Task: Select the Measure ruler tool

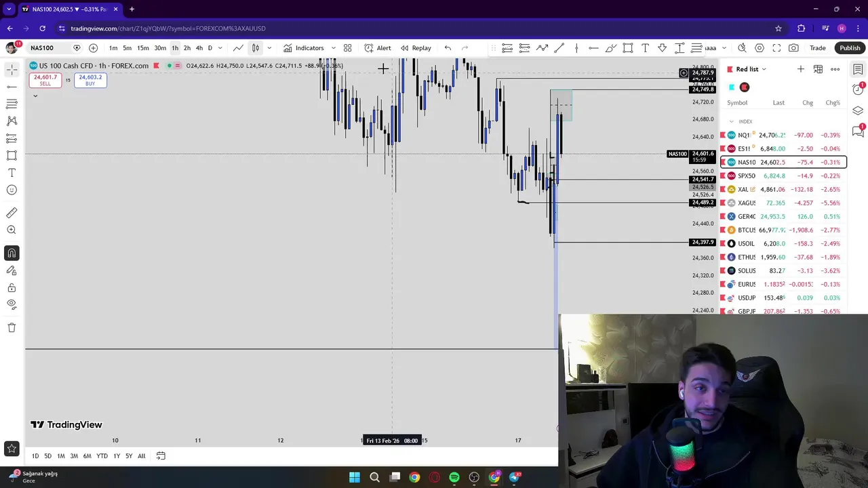Action: 12,213
